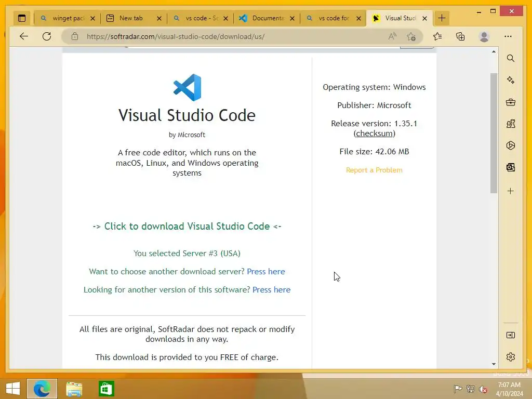The height and width of the screenshot is (399, 532).
Task: Open Action Center flag in tray
Action: click(x=458, y=389)
